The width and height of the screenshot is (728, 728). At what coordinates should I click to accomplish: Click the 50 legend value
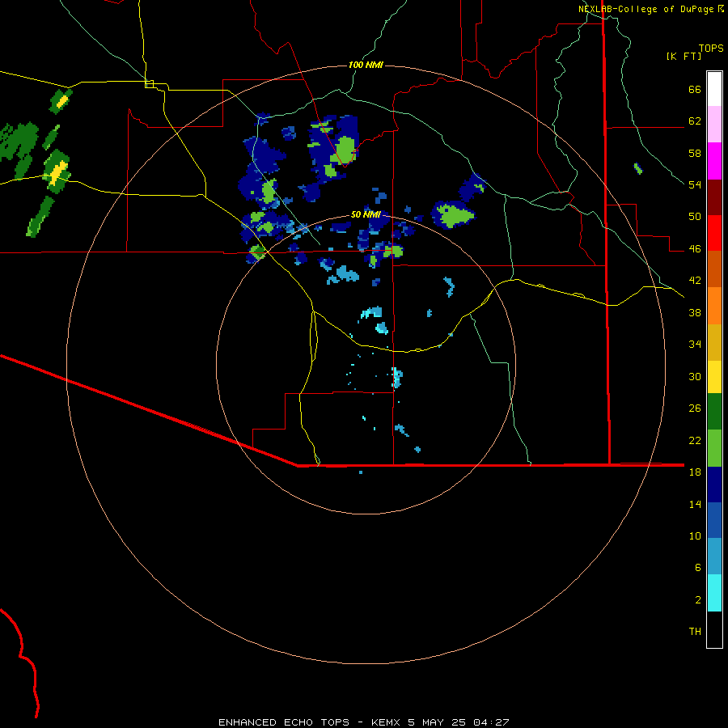(695, 217)
